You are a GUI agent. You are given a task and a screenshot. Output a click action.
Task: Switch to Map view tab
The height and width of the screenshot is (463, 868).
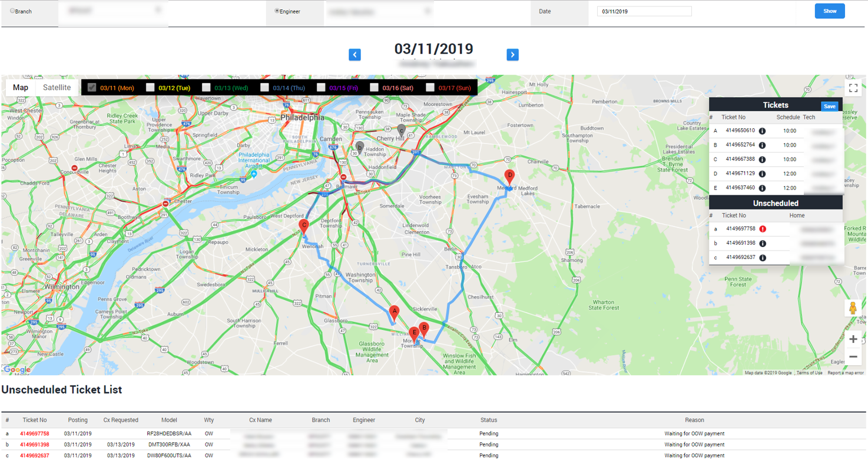[21, 88]
